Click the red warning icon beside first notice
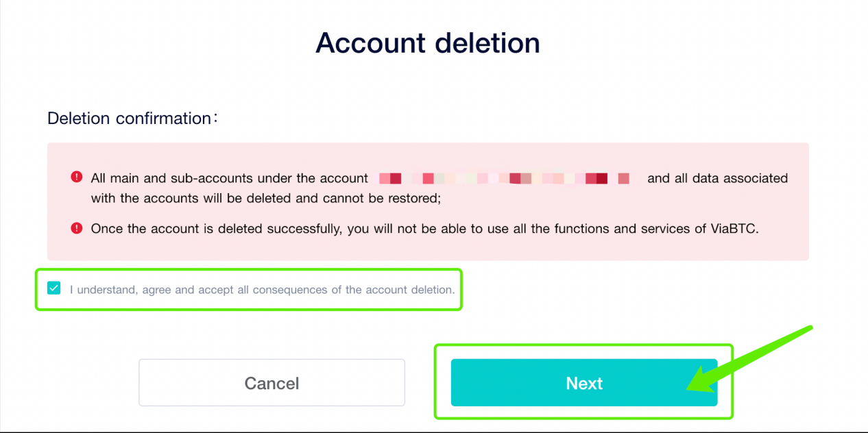868x433 pixels. pos(76,177)
